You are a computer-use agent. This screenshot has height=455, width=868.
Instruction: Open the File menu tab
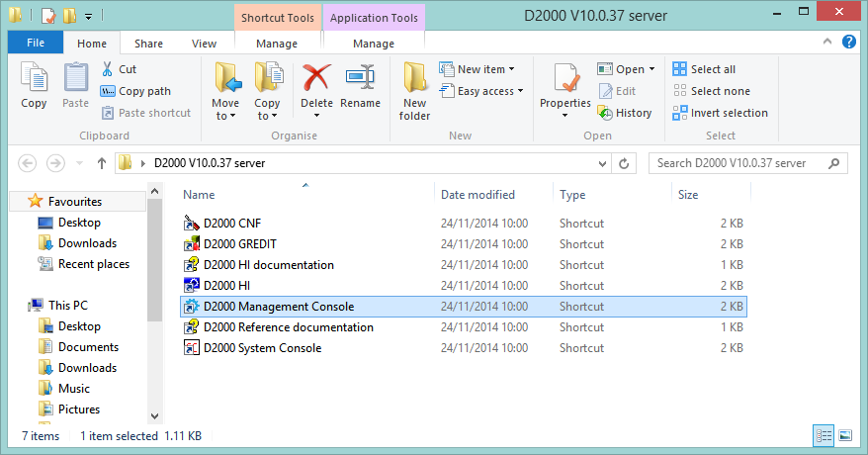pos(36,44)
